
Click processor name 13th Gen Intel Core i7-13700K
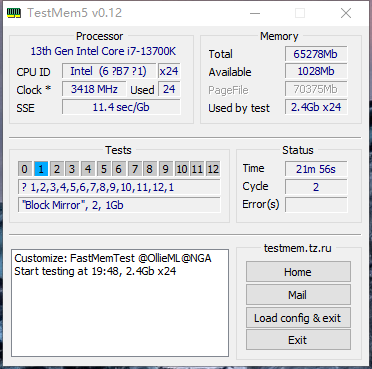click(103, 51)
